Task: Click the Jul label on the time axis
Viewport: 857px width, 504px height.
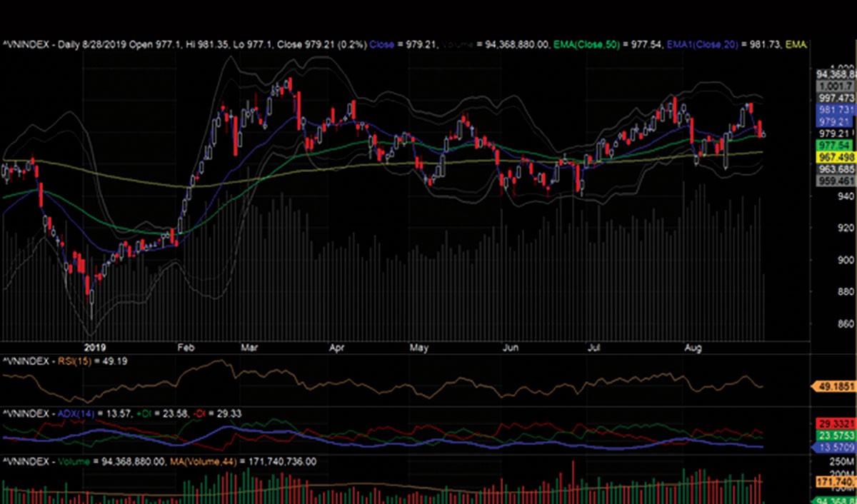Action: click(x=593, y=348)
